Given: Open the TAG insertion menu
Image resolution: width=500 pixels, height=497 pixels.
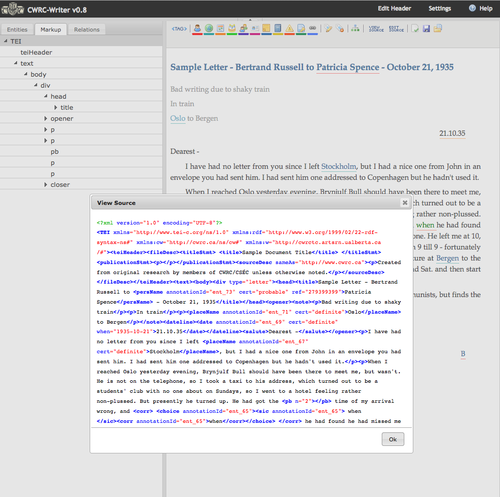Looking at the screenshot, I should (x=179, y=29).
